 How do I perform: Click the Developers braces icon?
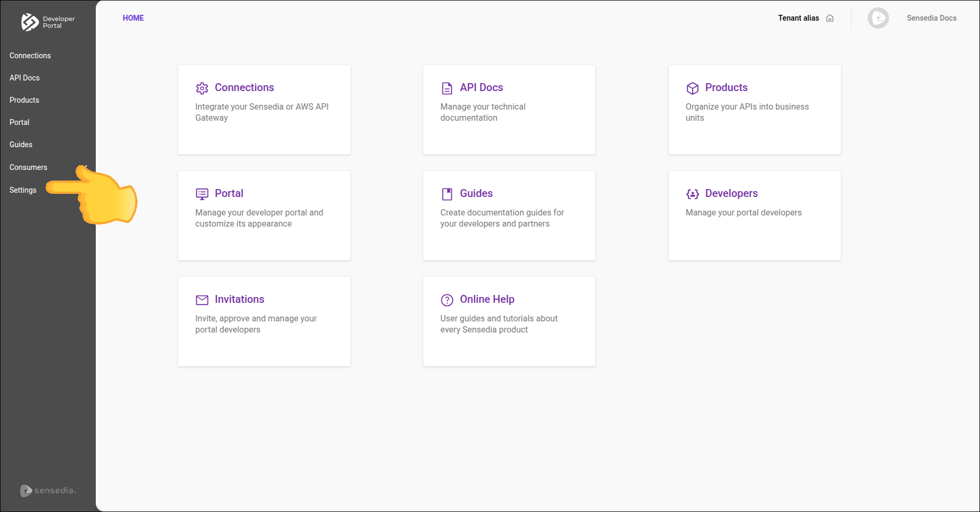click(692, 194)
